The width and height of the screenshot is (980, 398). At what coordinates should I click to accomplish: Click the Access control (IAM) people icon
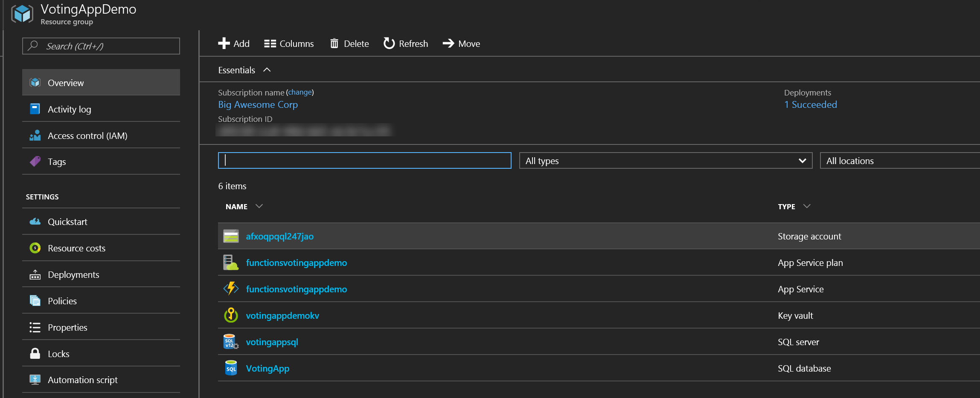[35, 136]
